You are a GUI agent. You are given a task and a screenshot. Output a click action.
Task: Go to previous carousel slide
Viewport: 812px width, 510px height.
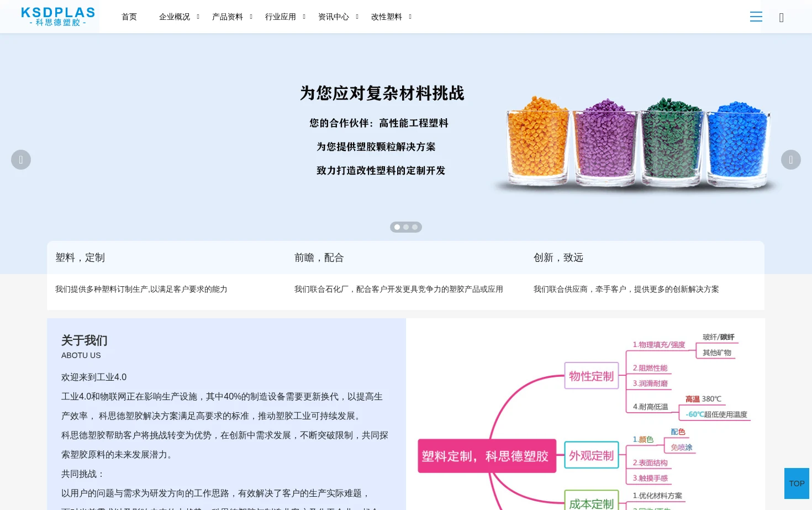(21, 160)
